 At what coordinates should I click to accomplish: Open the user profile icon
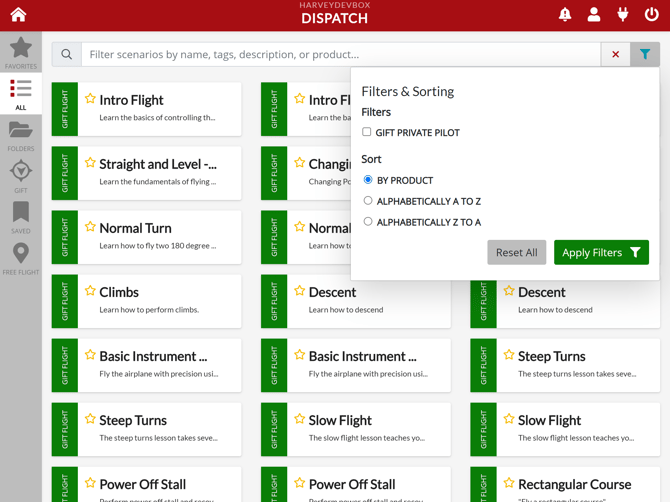click(x=594, y=15)
